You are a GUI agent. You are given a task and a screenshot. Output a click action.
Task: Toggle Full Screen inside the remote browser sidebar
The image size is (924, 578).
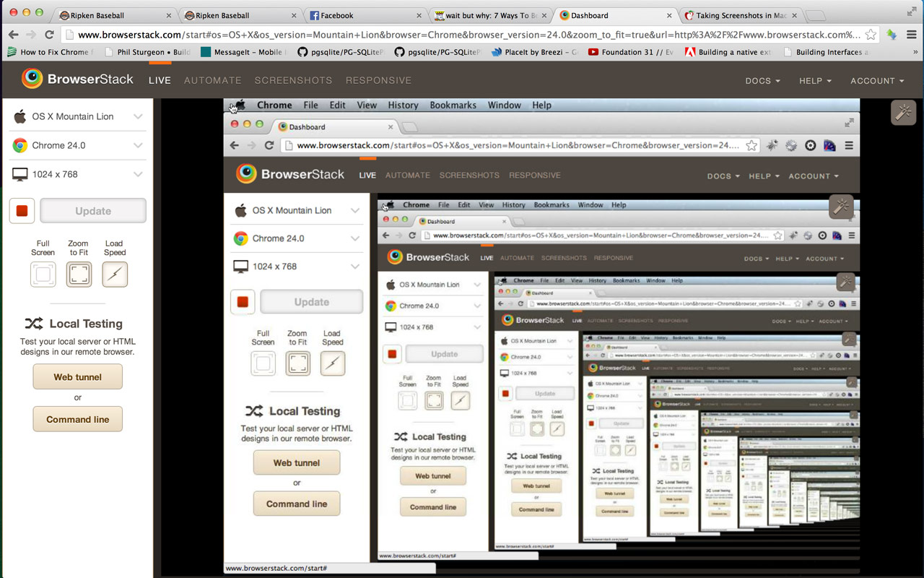pos(263,363)
